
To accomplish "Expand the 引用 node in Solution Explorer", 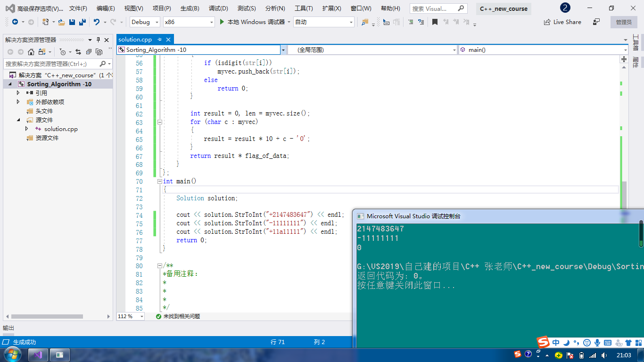I will [x=18, y=93].
